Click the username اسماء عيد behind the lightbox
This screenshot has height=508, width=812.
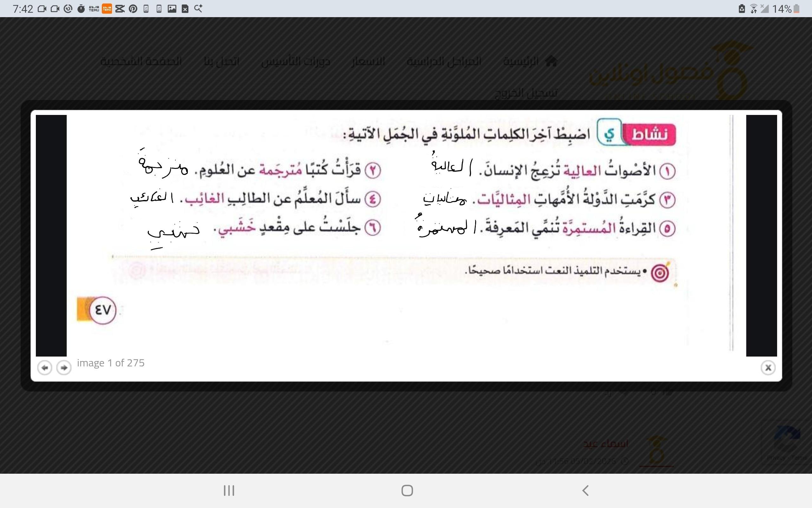(606, 444)
